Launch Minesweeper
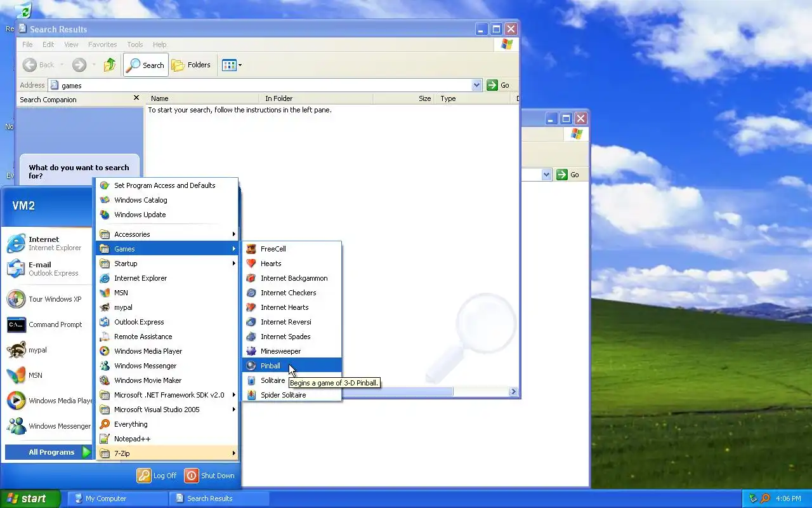Image resolution: width=812 pixels, height=508 pixels. [292, 351]
